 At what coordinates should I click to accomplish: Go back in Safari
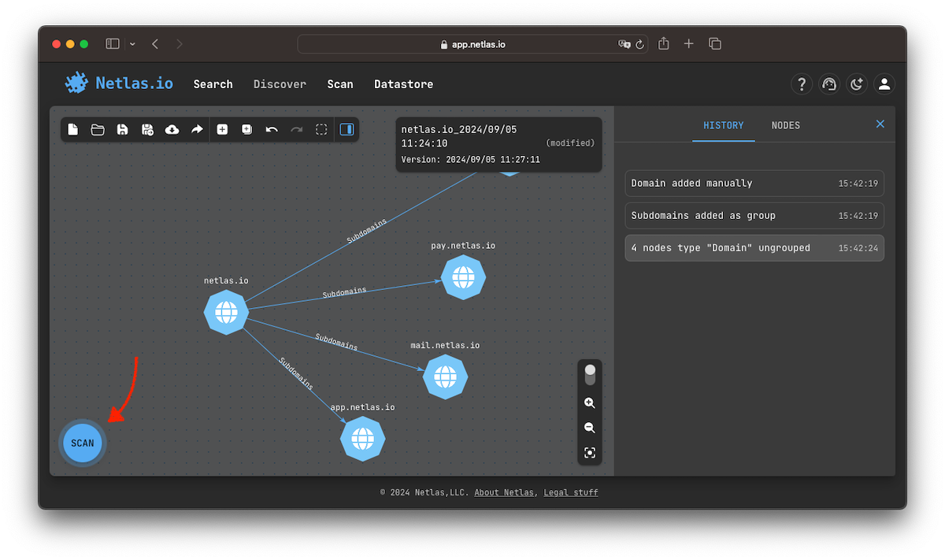pyautogui.click(x=155, y=44)
